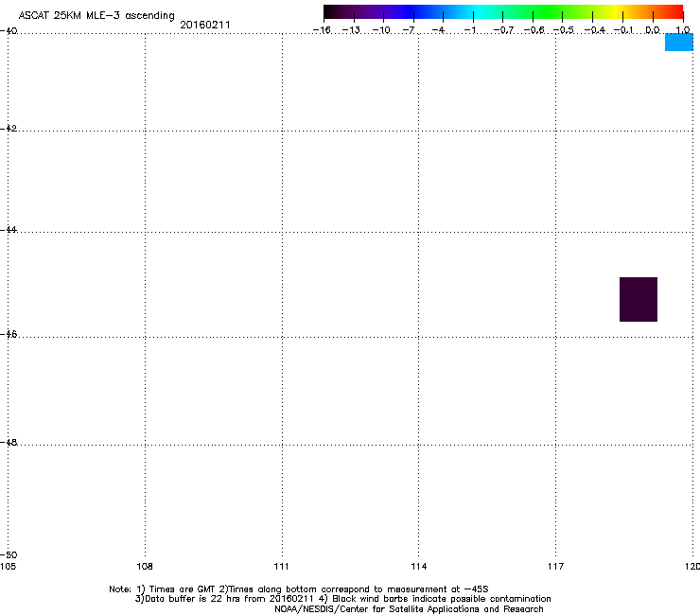Click the -0.1 color scale label
700x615 pixels.
point(623,30)
